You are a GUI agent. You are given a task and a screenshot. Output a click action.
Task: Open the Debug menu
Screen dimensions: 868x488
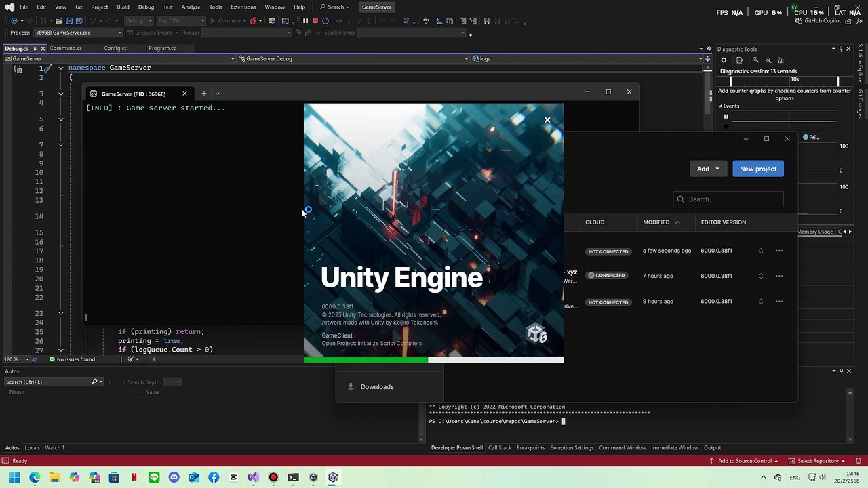[x=146, y=7]
